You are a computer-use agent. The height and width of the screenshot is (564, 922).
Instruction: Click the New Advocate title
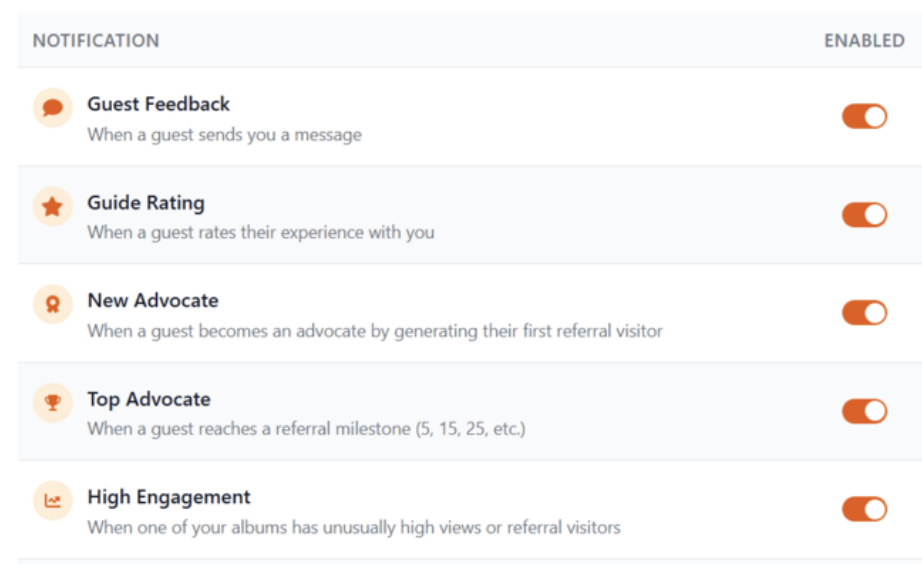(x=153, y=301)
